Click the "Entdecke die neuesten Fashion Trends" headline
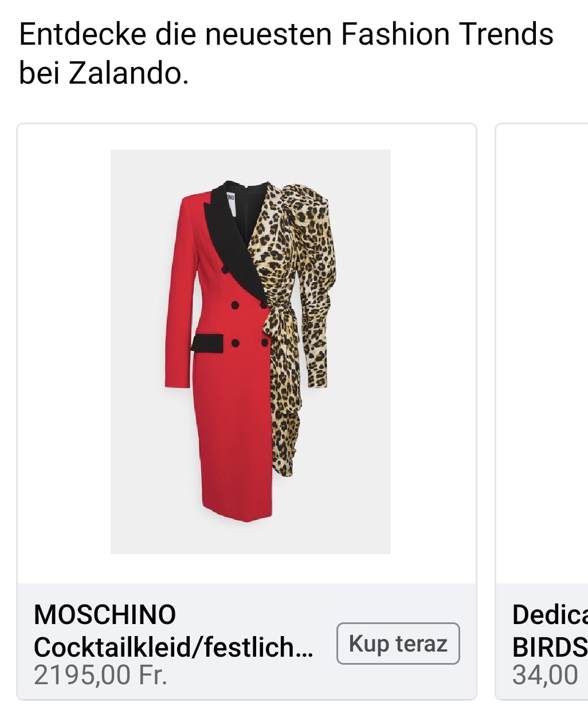This screenshot has width=588, height=710. click(286, 34)
